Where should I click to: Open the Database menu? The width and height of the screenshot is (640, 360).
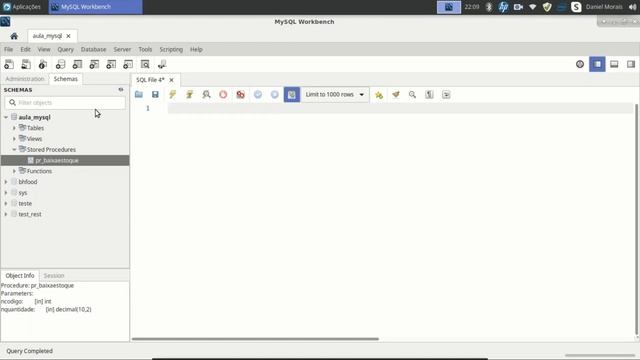click(93, 49)
